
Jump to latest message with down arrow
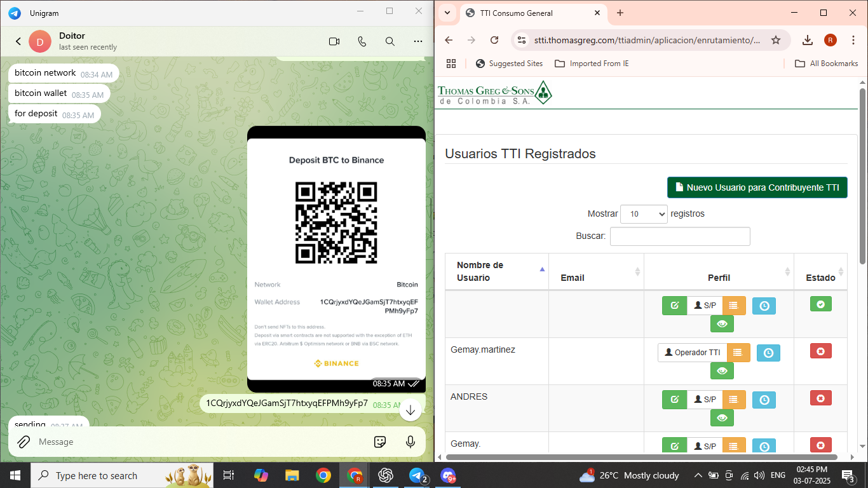click(410, 410)
